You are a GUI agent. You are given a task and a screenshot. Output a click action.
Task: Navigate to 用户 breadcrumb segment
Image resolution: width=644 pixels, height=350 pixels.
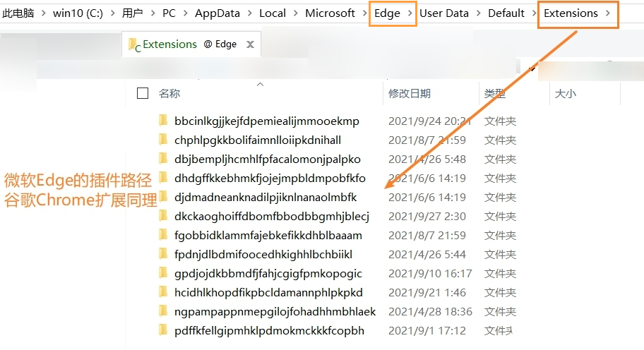[132, 13]
